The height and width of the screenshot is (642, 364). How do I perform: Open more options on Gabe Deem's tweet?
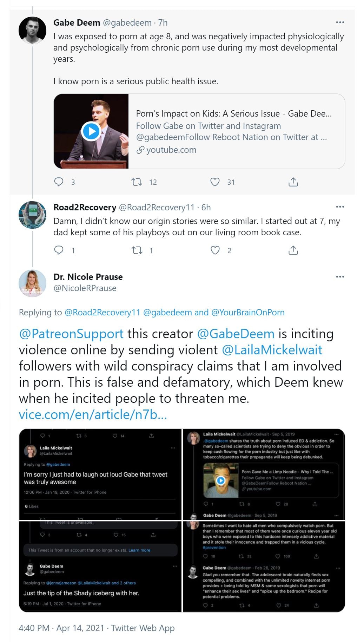(340, 22)
